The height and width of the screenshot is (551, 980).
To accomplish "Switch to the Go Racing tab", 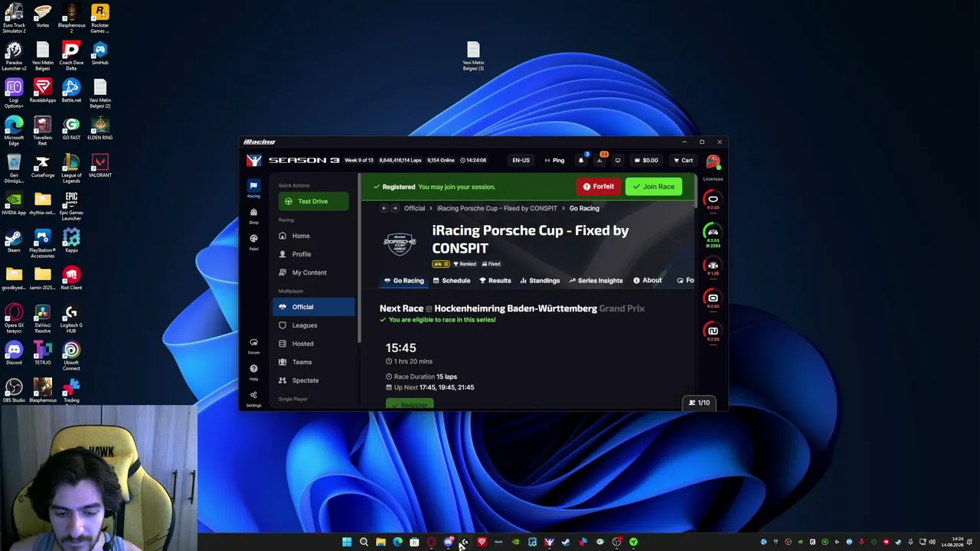I will click(403, 281).
